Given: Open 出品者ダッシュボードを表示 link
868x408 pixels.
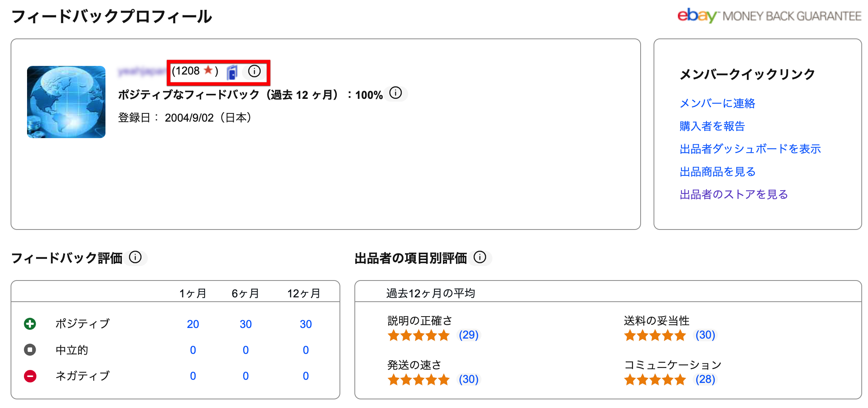Looking at the screenshot, I should [x=750, y=149].
